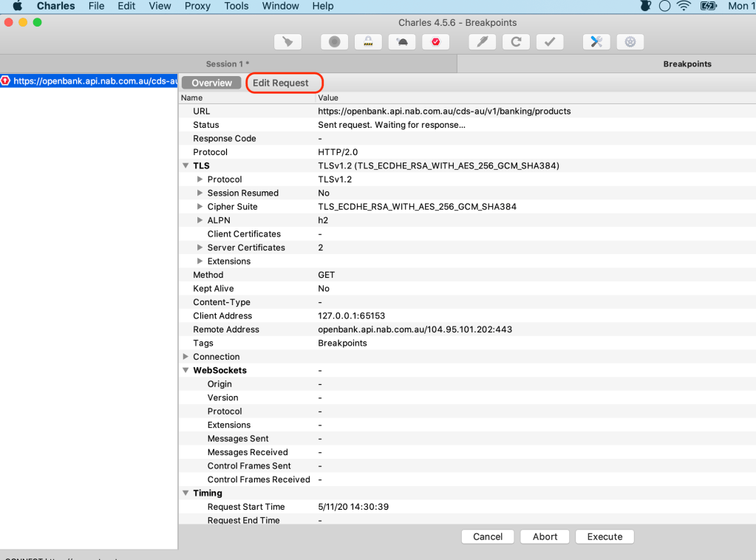The image size is (756, 560).
Task: Click the red Breakpoints hexagon icon
Action: (x=435, y=42)
